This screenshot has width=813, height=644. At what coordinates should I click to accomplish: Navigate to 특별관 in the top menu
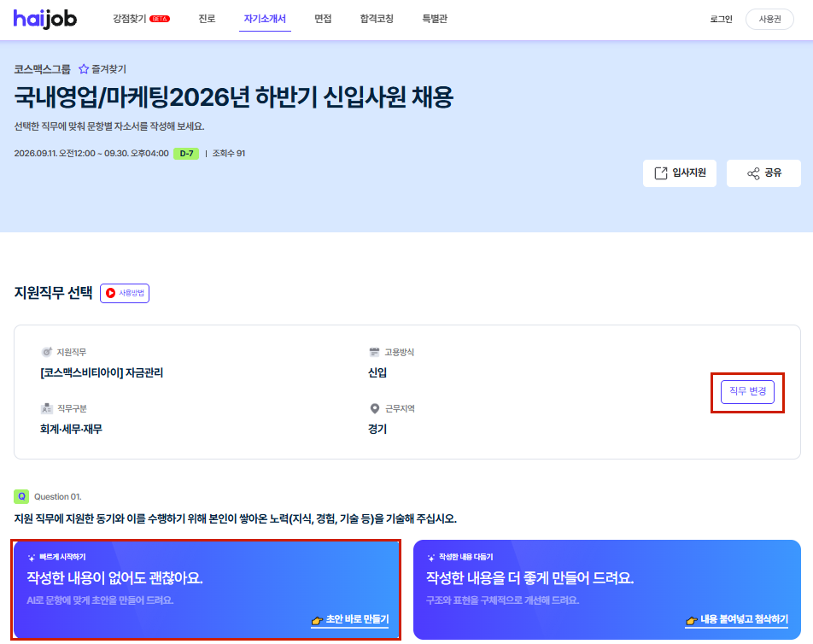point(435,19)
